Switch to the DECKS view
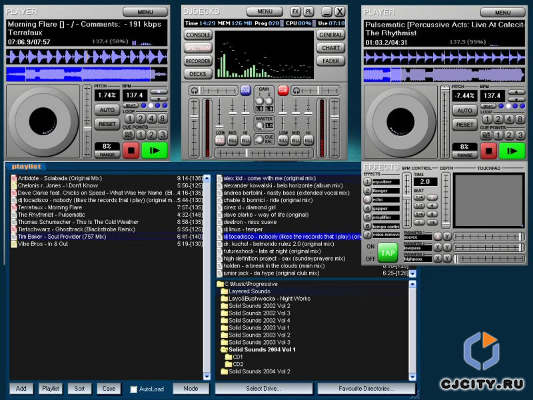This screenshot has height=400, width=533. (199, 74)
